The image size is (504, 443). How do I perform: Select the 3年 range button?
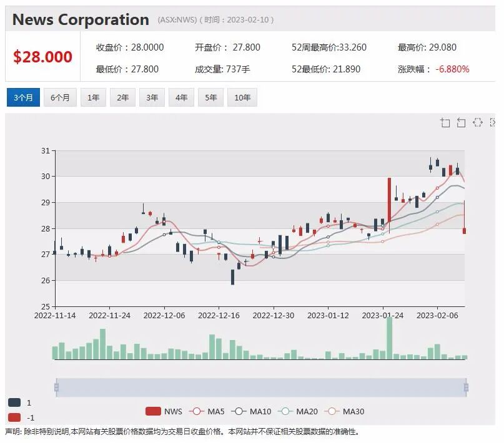coord(152,97)
